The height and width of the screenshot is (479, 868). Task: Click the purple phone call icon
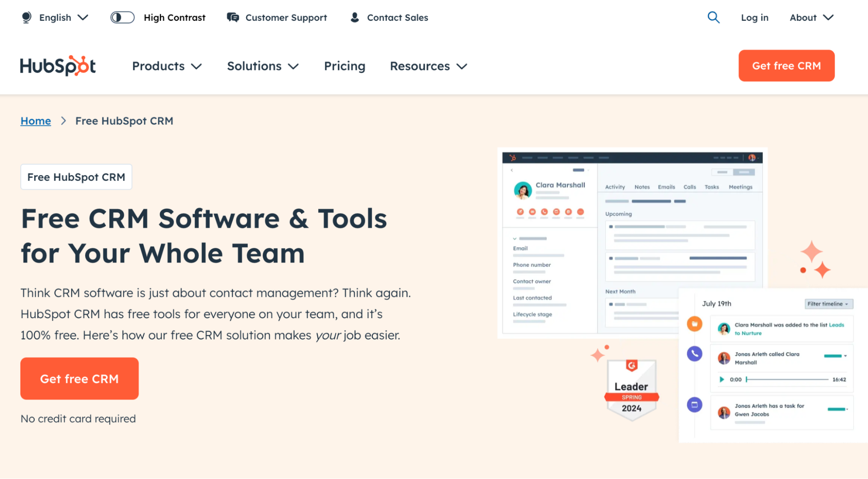[x=694, y=353]
